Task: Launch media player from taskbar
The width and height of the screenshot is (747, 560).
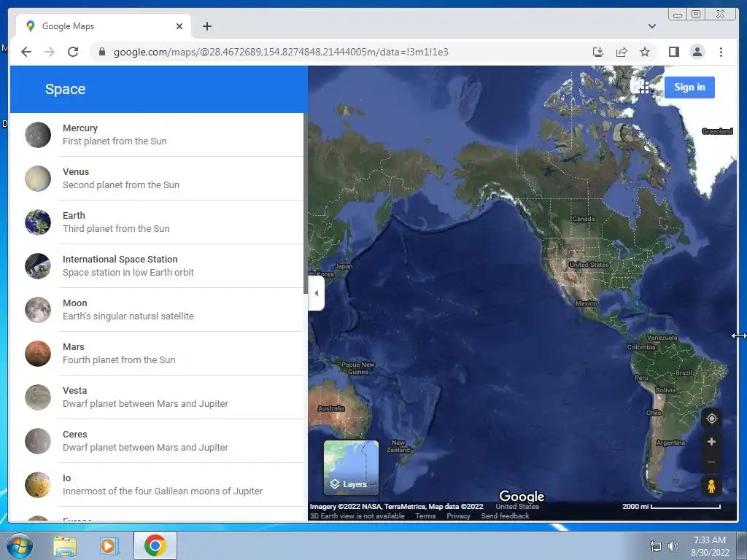Action: [109, 546]
